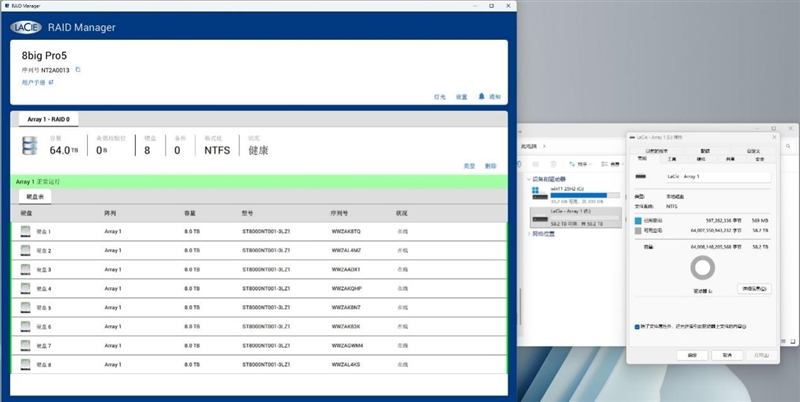Click the NTFS format value in array summary
The width and height of the screenshot is (800, 402).
(217, 150)
